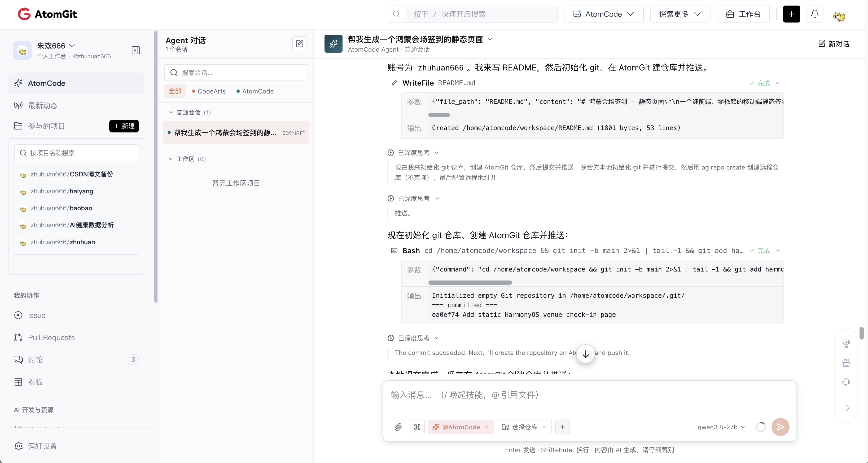This screenshot has width=868, height=463.
Task: Click the left sidebar scrollbar
Action: (x=156, y=167)
